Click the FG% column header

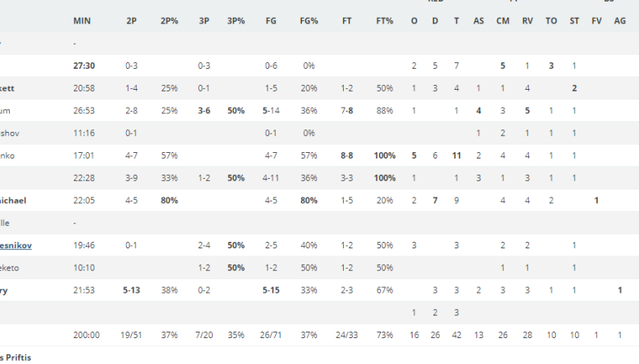point(309,21)
